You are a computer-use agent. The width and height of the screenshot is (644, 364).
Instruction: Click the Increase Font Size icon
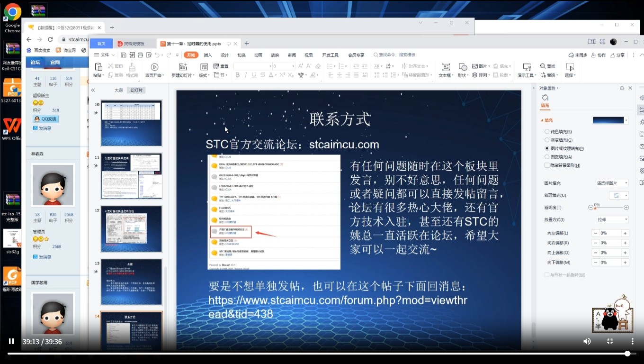(302, 66)
